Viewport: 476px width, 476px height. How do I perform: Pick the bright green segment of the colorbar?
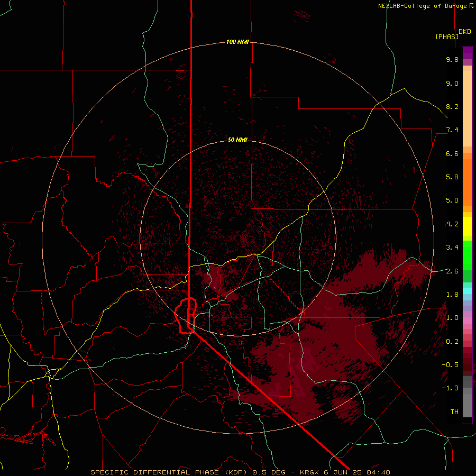[x=467, y=255]
